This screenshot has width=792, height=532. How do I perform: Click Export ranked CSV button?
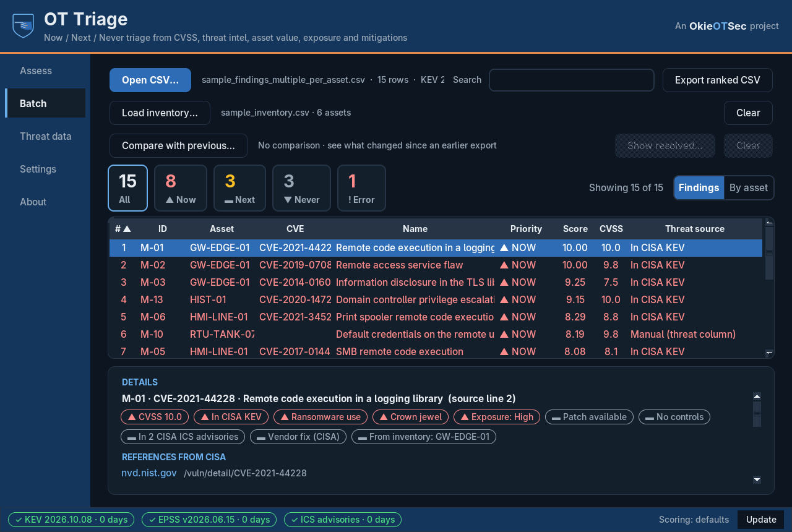[718, 80]
